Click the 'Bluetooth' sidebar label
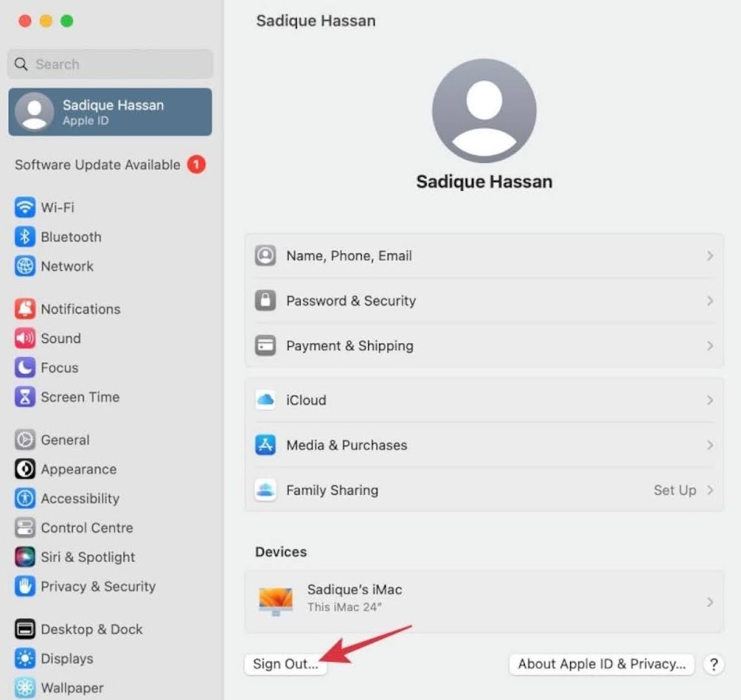Image resolution: width=741 pixels, height=700 pixels. click(x=71, y=237)
